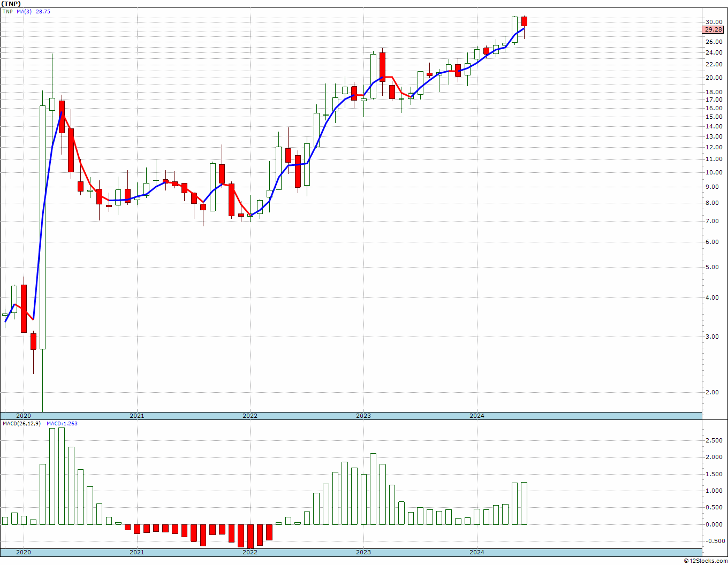Click the 24.00 price axis label
This screenshot has width=728, height=565.
click(714, 52)
